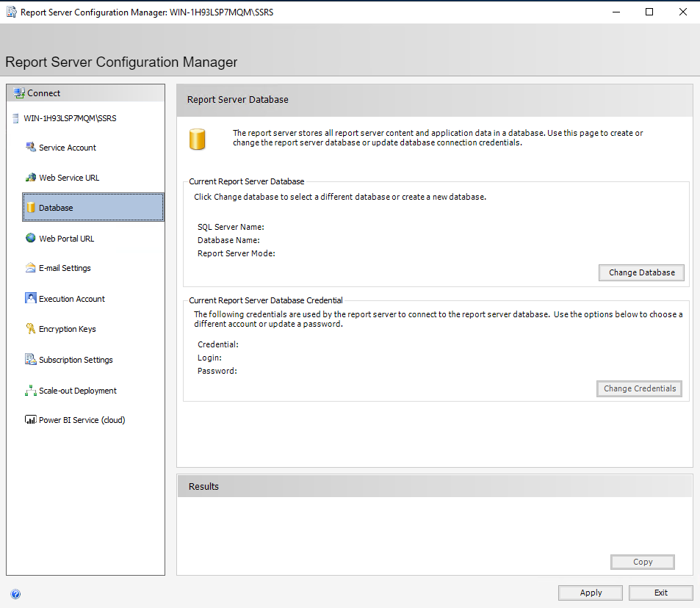This screenshot has width=700, height=608.
Task: Select the Service Account icon
Action: pos(32,147)
